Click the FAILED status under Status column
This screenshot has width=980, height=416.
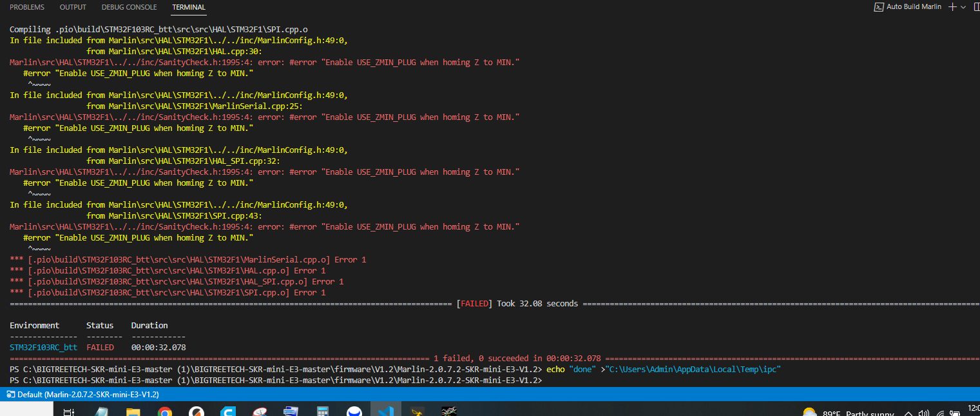pyautogui.click(x=100, y=347)
